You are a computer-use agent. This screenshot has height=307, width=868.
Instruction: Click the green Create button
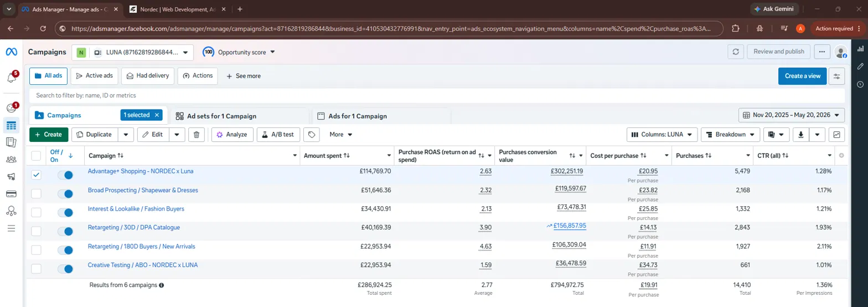click(x=49, y=134)
